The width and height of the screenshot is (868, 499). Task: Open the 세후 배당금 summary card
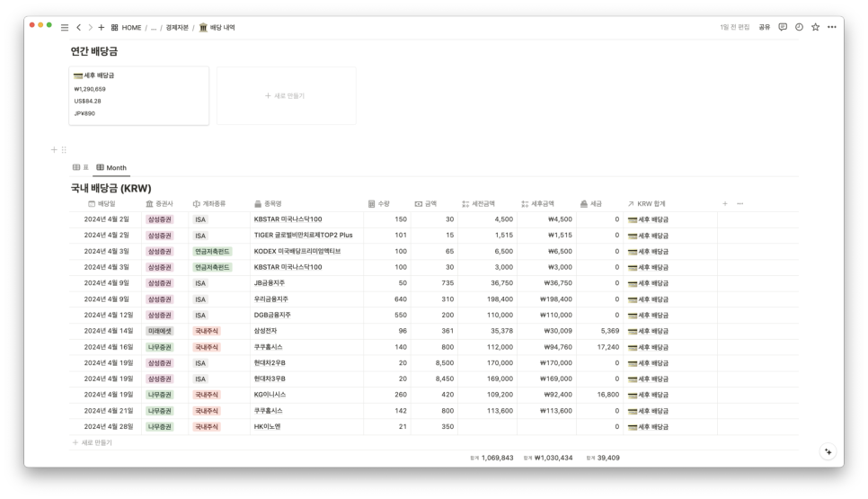[x=139, y=96]
